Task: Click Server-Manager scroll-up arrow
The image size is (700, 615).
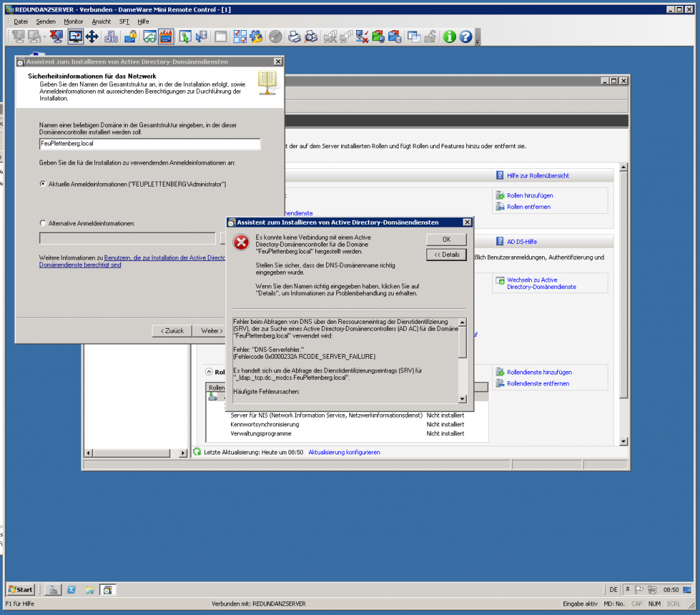Action: point(623,167)
